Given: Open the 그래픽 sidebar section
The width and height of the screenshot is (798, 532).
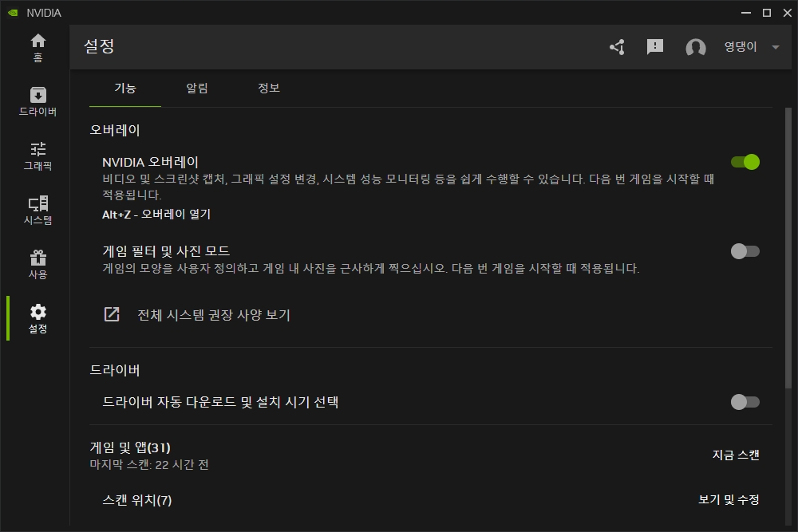Looking at the screenshot, I should pyautogui.click(x=38, y=156).
